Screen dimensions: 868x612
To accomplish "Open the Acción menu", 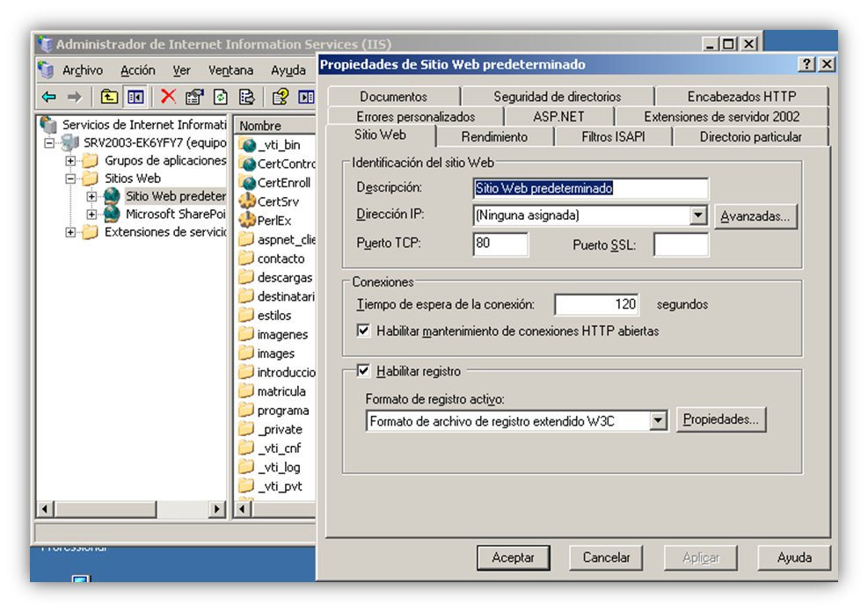I will [x=138, y=70].
